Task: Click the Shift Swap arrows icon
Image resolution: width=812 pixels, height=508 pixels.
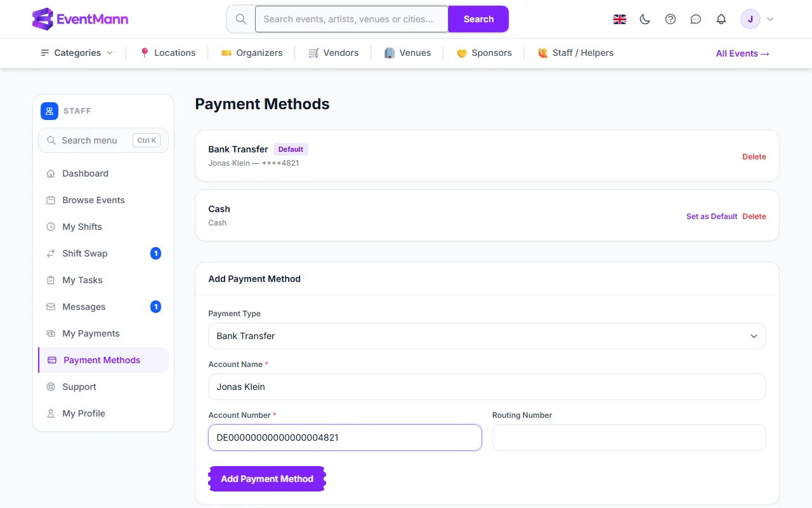Action: click(x=51, y=253)
